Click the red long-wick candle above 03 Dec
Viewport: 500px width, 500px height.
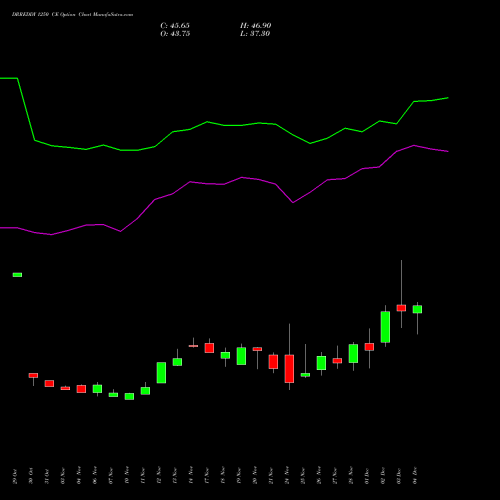point(401,308)
